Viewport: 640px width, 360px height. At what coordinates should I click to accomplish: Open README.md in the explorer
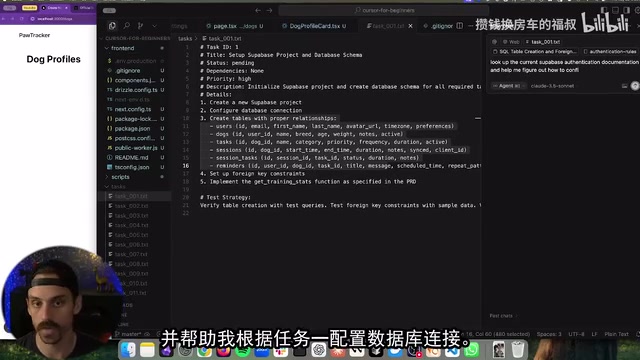click(131, 158)
